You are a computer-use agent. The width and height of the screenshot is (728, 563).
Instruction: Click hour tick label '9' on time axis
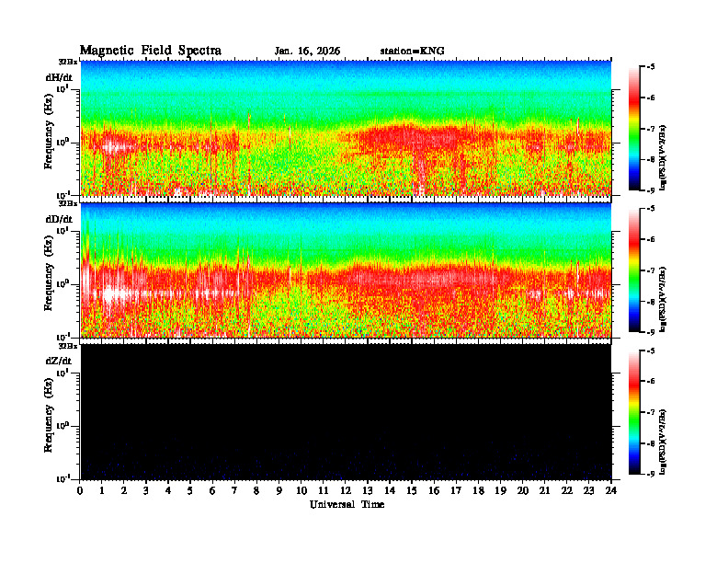point(279,491)
